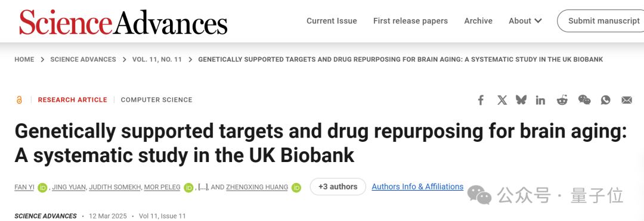This screenshot has height=221, width=644.
Task: Open Zhengxing Huang's ORCID iD icon
Action: point(296,188)
